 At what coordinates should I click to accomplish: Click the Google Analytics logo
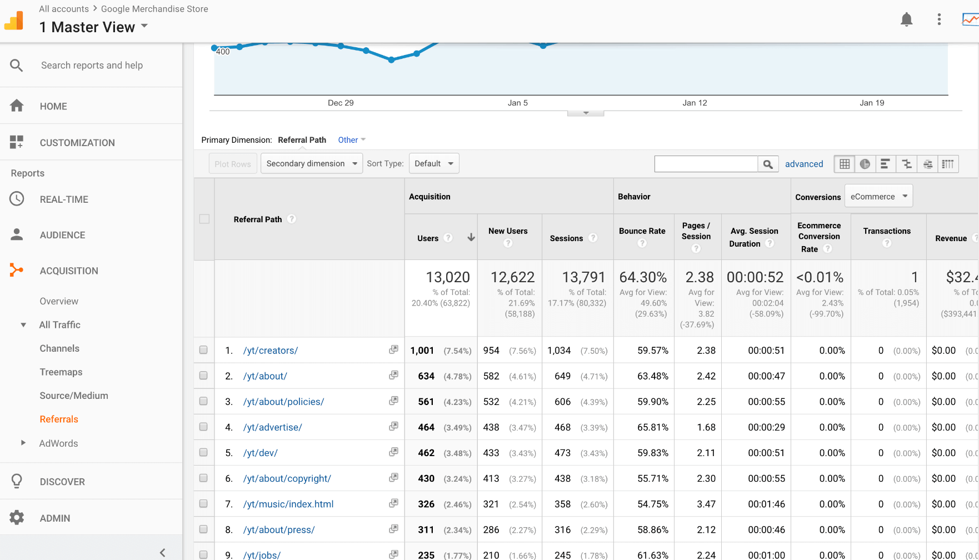tap(14, 21)
